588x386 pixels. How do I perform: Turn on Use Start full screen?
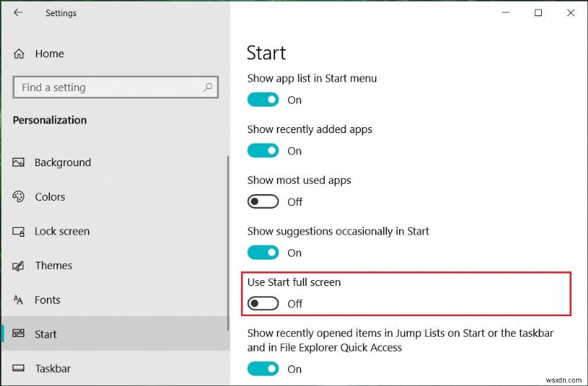coord(263,304)
